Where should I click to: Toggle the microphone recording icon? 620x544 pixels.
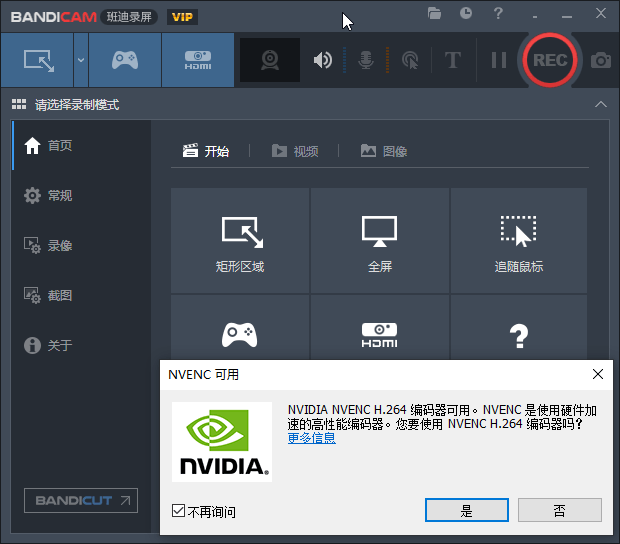(x=366, y=60)
